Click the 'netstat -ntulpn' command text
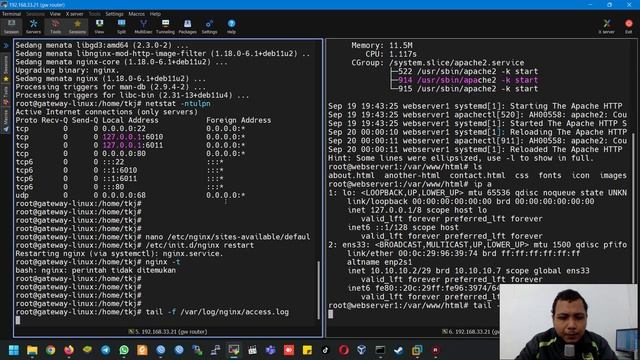The image size is (640, 360). 178,104
